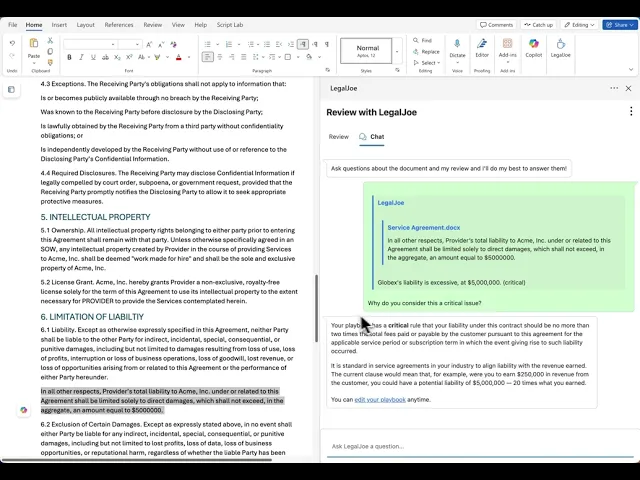Apply a numbered list
Viewport: 640px width, 480px height.
[x=229, y=44]
